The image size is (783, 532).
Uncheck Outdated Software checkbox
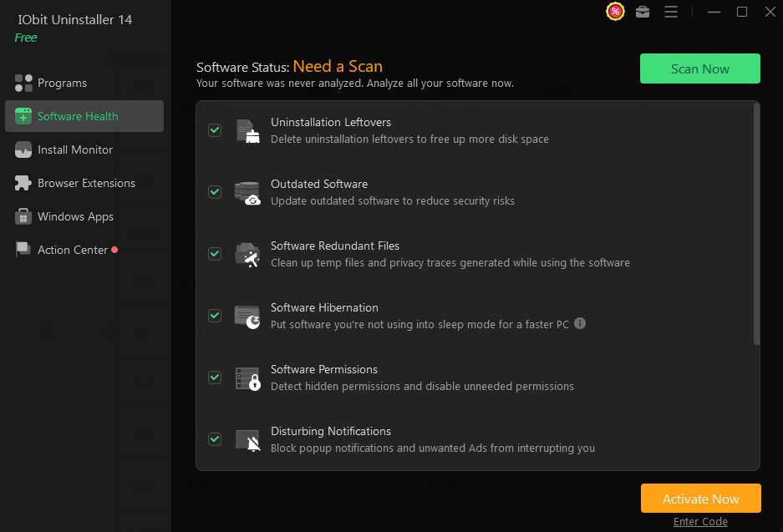(x=215, y=192)
